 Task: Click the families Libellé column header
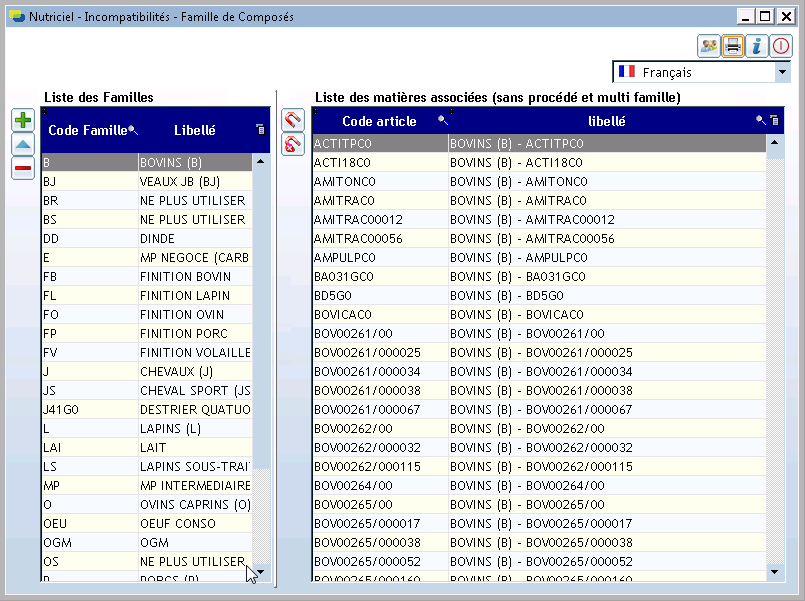tap(195, 130)
